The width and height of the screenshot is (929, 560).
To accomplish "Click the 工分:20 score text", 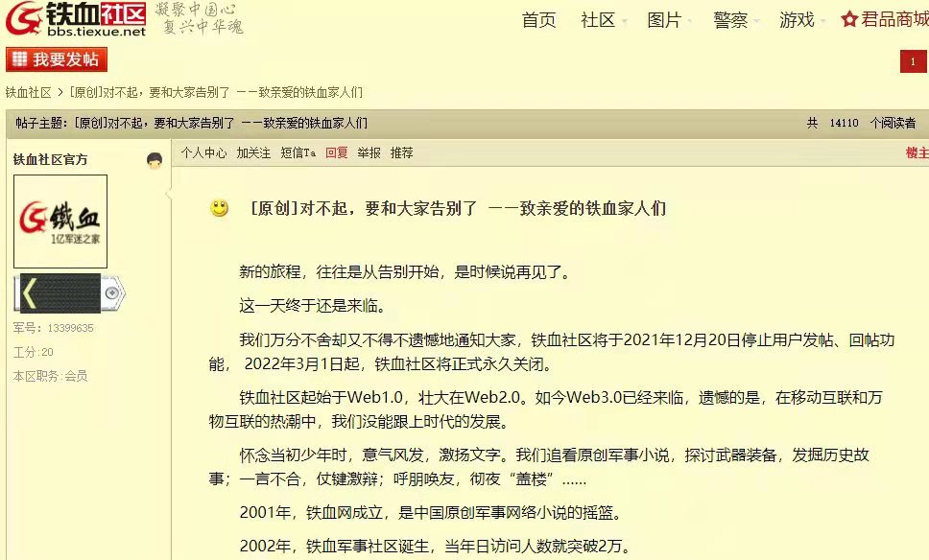I will coord(34,352).
